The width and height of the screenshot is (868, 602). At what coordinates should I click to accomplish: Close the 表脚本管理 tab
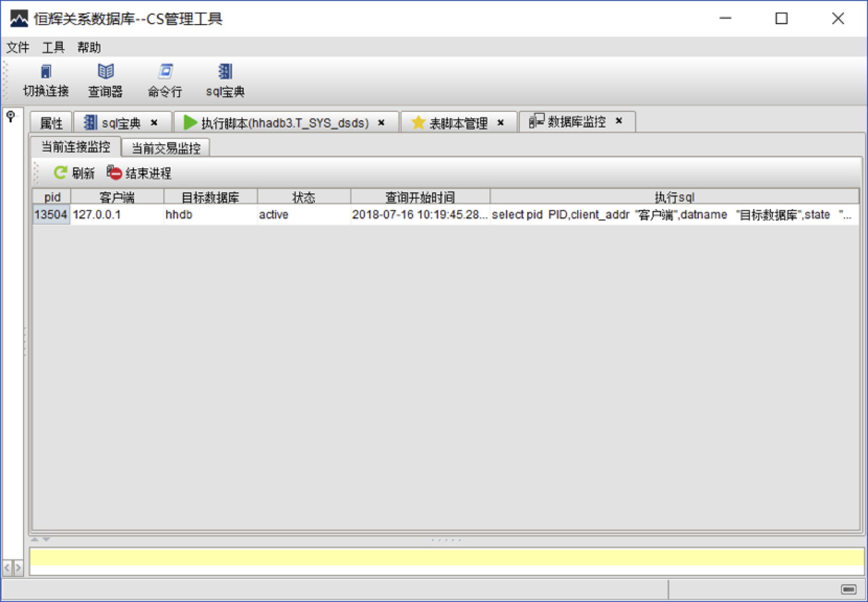coord(500,122)
